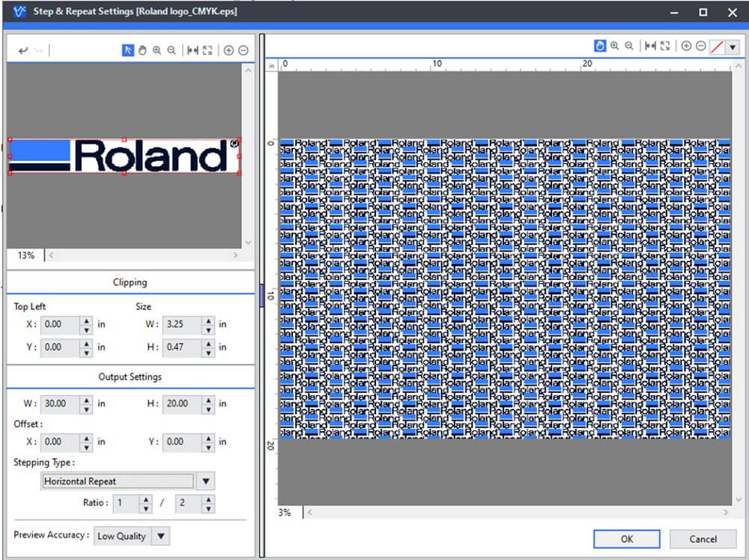749x560 pixels.
Task: Click Offset X input field
Action: click(61, 442)
